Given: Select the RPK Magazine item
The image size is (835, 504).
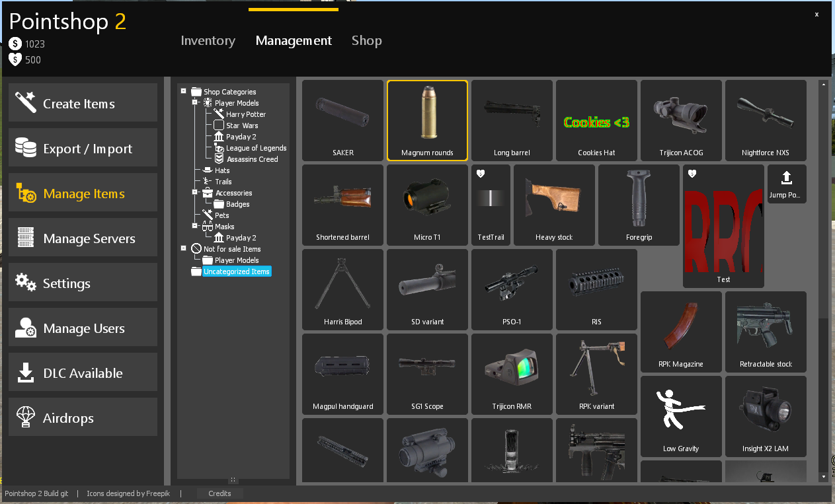Looking at the screenshot, I should point(682,332).
